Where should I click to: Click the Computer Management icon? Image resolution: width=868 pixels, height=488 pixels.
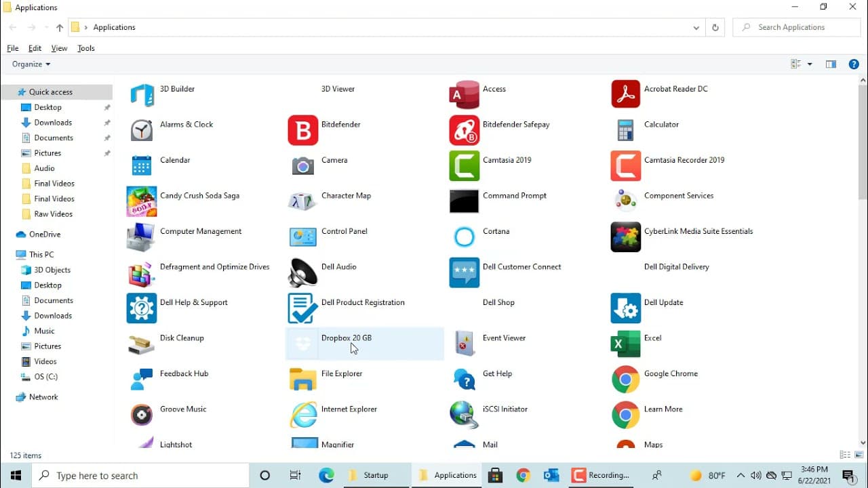click(x=142, y=237)
